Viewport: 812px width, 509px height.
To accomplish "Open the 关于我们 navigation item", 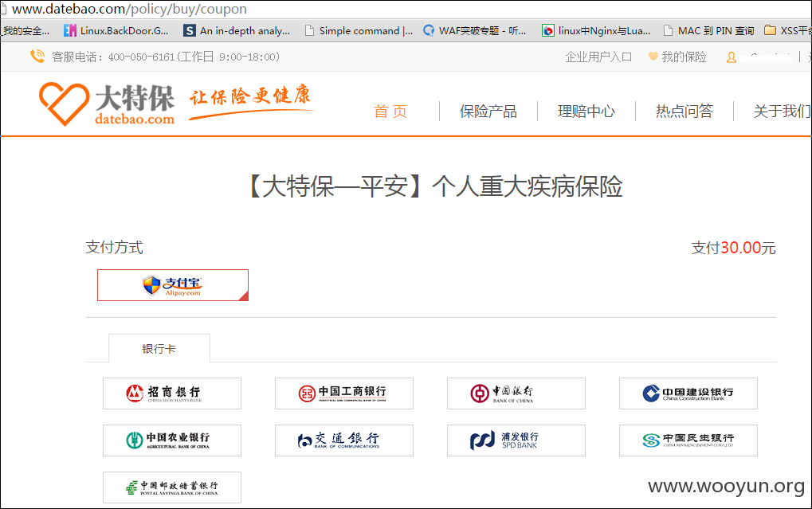I will 782,112.
